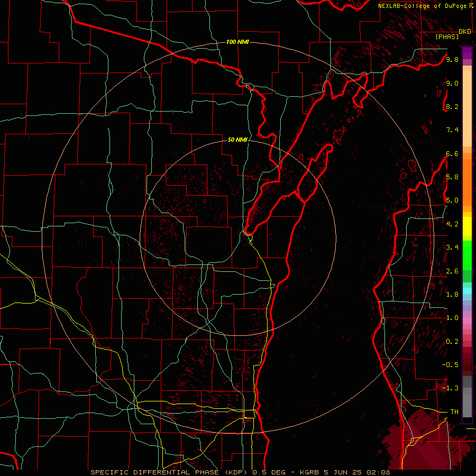Click the 1.8 value on the color scale
The width and height of the screenshot is (476, 476).
(452, 295)
